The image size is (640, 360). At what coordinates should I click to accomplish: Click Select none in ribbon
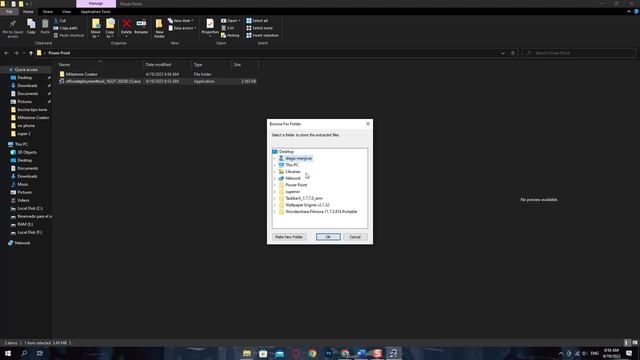click(260, 28)
